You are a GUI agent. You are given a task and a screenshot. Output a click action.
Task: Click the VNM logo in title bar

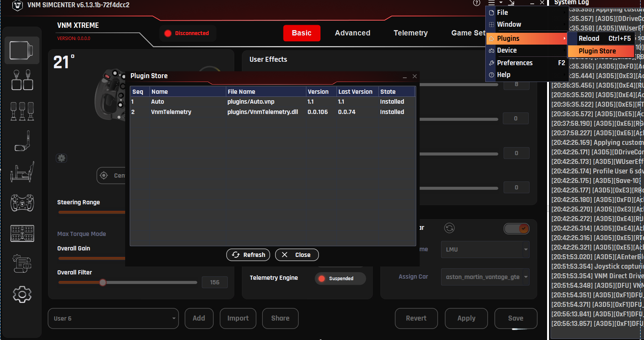click(x=17, y=6)
